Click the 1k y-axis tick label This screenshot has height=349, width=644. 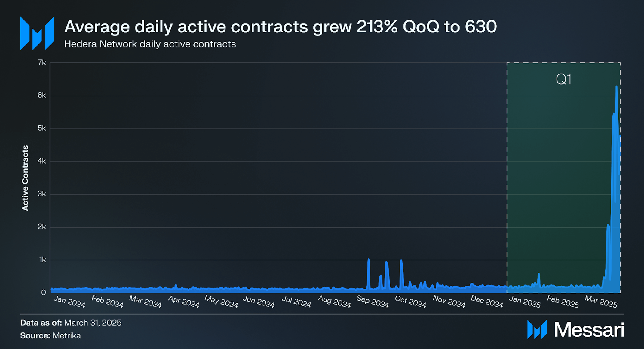(x=42, y=259)
